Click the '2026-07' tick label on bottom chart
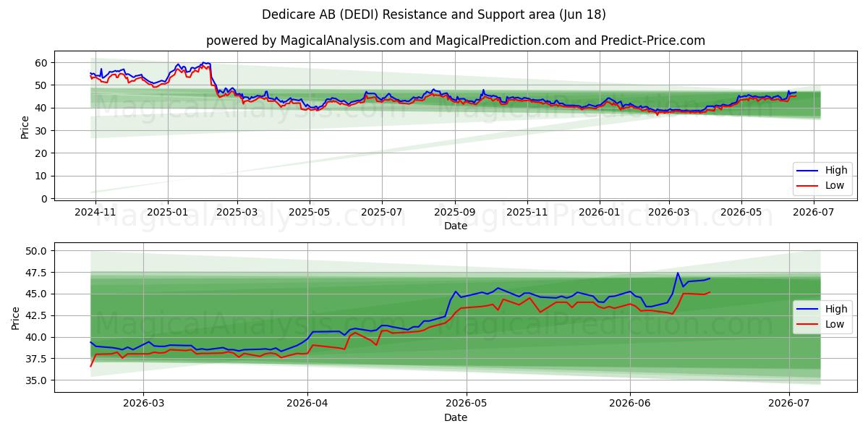Image resolution: width=868 pixels, height=434 pixels. coord(789,404)
